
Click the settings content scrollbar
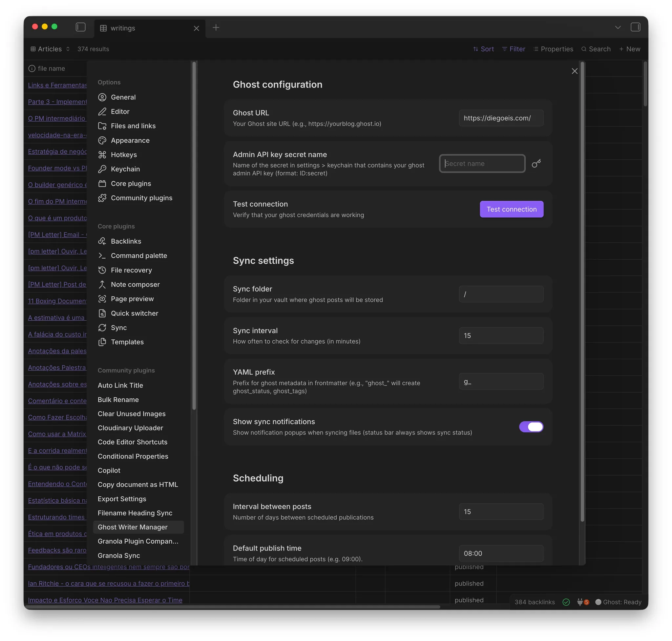[x=582, y=291]
